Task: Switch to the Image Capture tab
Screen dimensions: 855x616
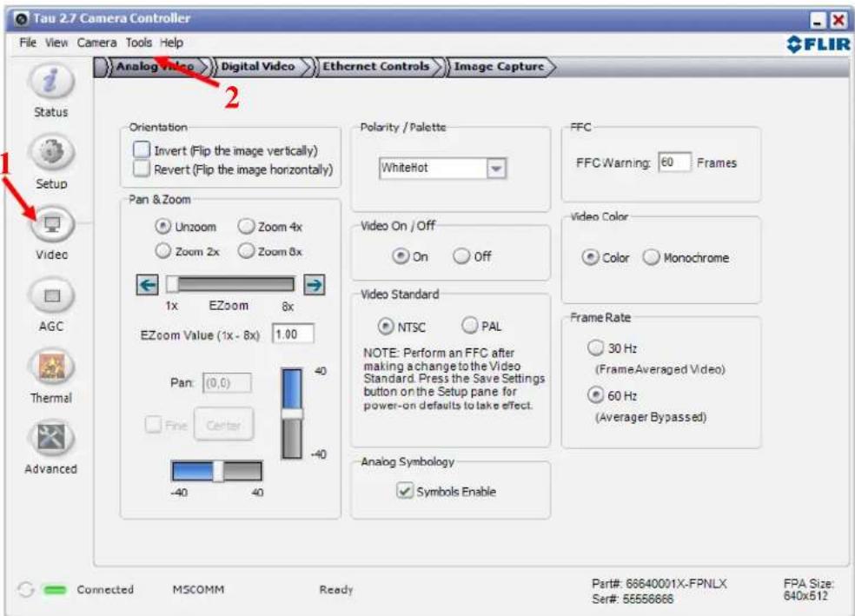Action: click(x=499, y=67)
